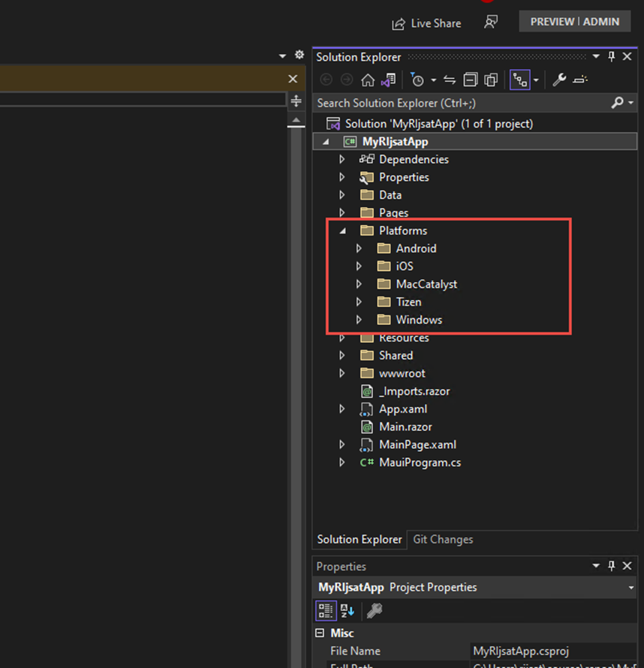Viewport: 644px width, 668px height.
Task: Collapse All items in Solution Explorer
Action: tap(471, 80)
